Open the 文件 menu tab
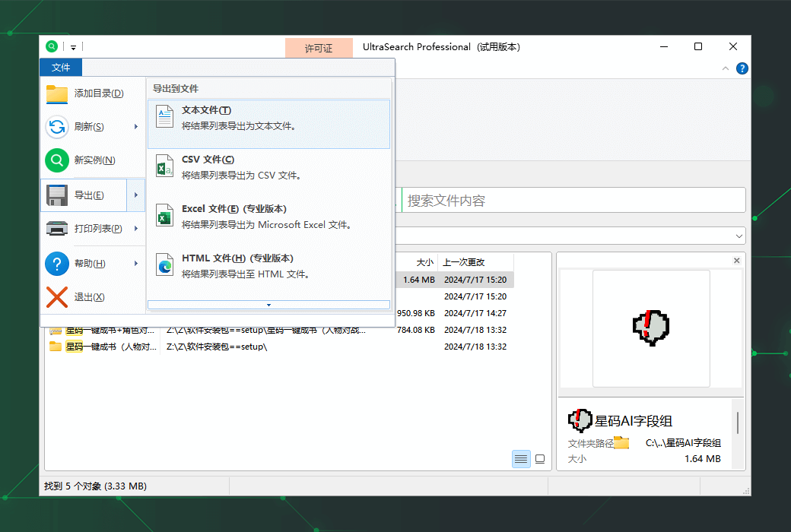The width and height of the screenshot is (791, 532). coord(61,67)
